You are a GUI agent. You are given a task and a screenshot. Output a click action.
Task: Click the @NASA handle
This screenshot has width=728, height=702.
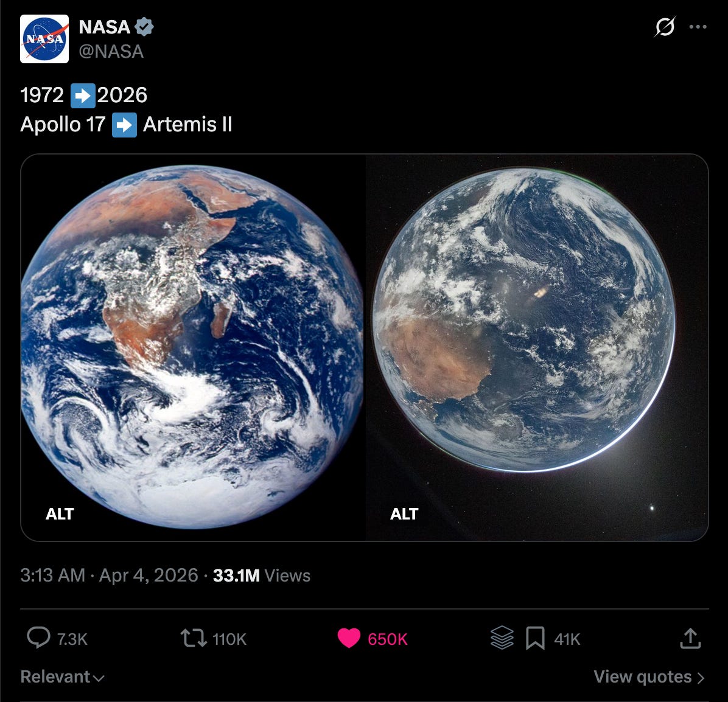pyautogui.click(x=111, y=52)
